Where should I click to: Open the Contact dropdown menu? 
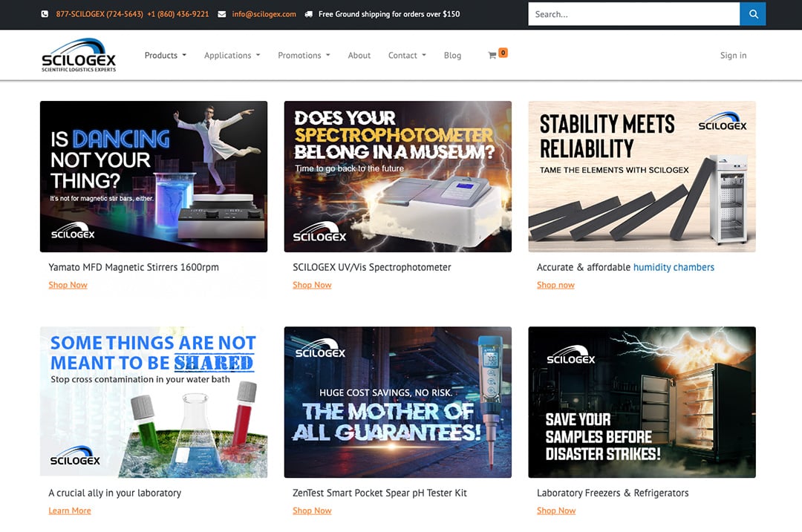[x=407, y=55]
